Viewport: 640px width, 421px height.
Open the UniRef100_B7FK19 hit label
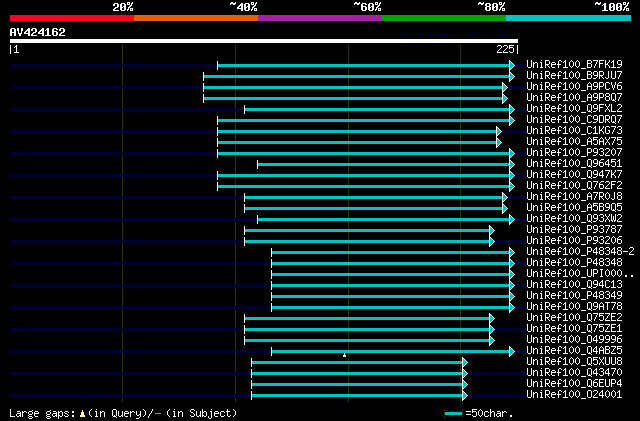coord(574,64)
